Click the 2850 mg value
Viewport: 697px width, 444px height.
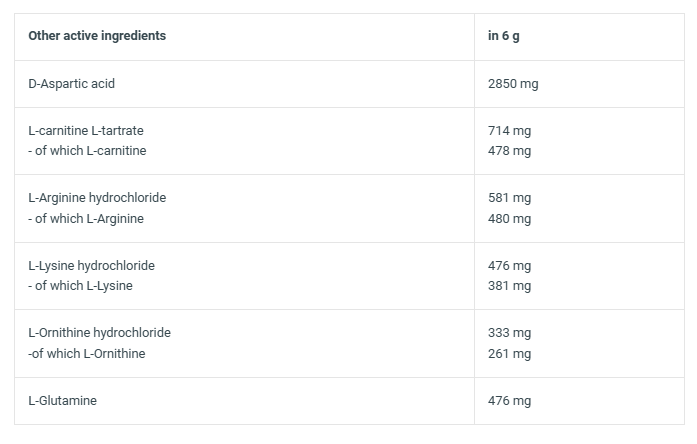(x=513, y=84)
